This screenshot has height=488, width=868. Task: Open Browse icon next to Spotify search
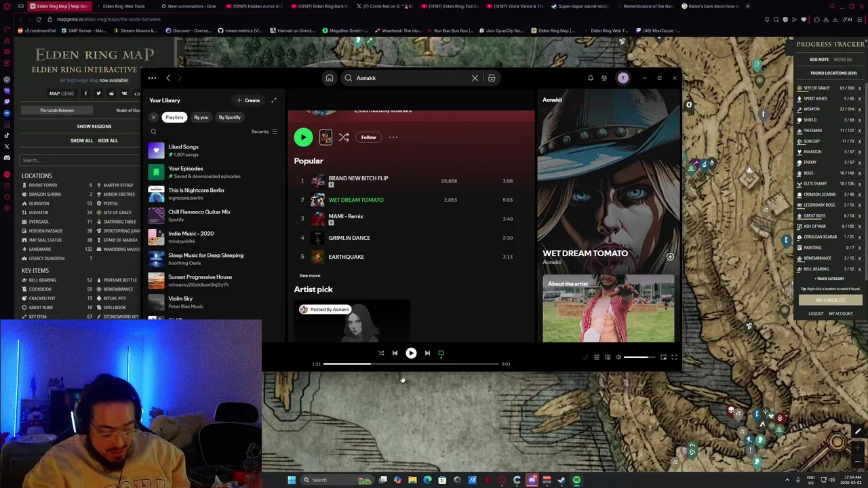pyautogui.click(x=492, y=78)
